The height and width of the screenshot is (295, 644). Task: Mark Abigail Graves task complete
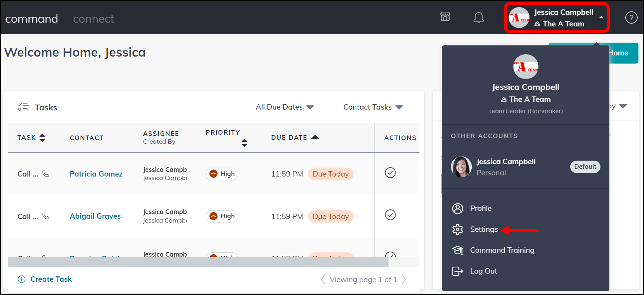point(390,215)
